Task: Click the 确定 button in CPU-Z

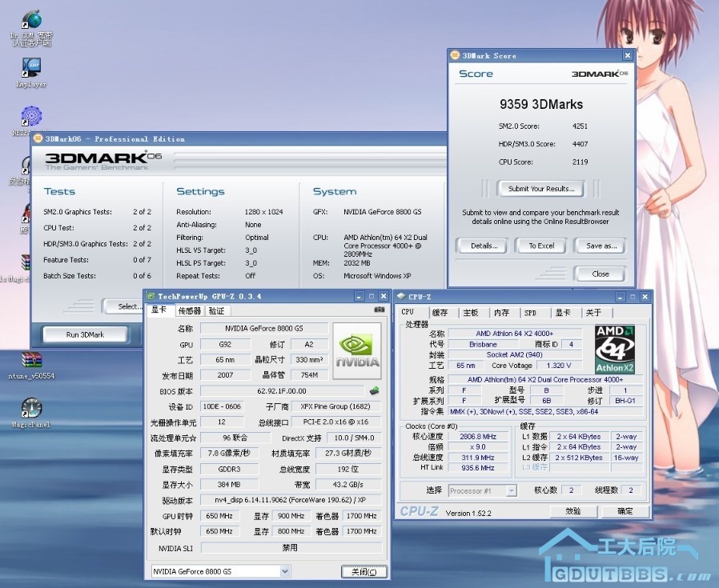Action: click(x=625, y=511)
